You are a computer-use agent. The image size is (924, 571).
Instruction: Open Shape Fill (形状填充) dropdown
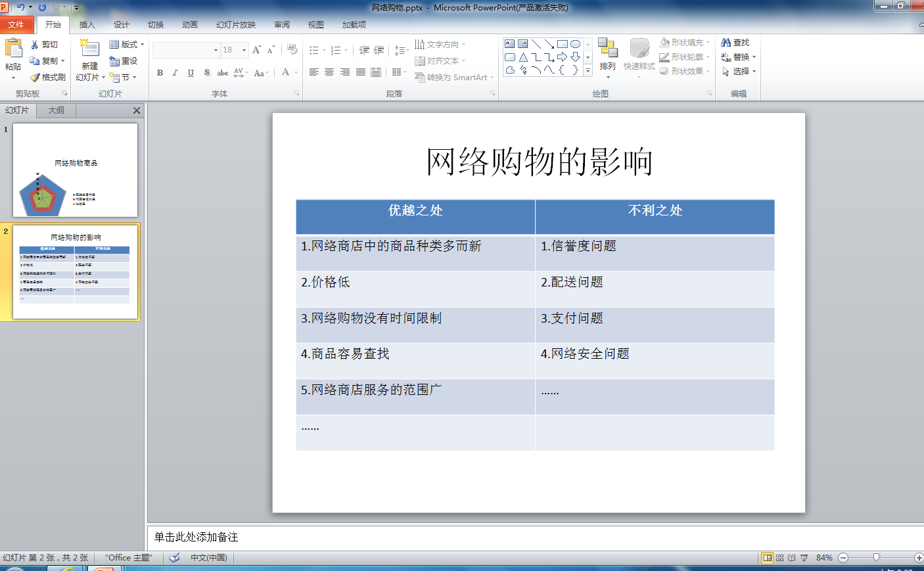tap(685, 43)
